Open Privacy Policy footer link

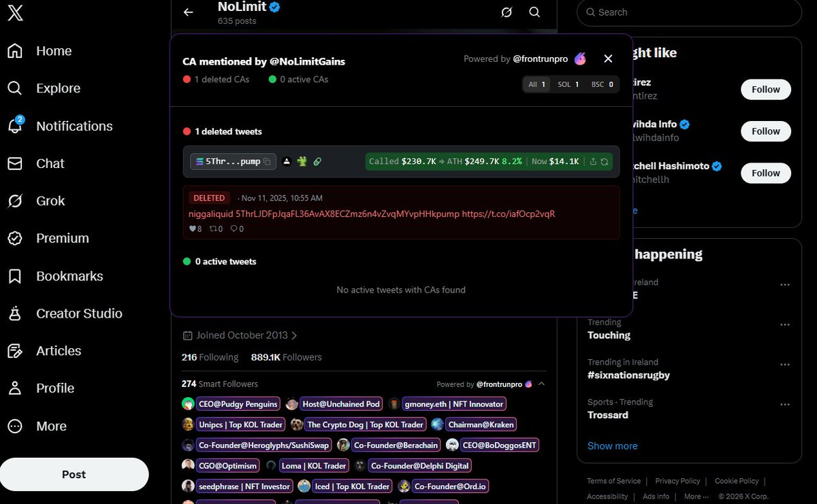677,481
